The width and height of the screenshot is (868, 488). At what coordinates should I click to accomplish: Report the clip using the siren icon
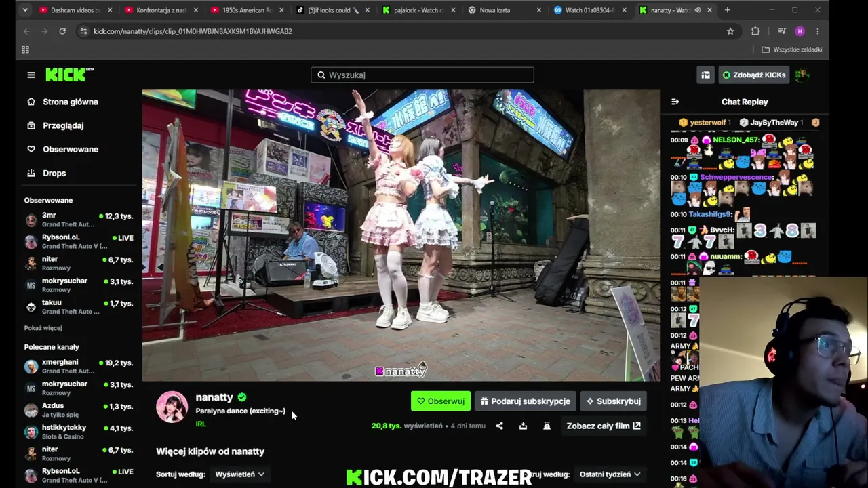[x=547, y=426]
